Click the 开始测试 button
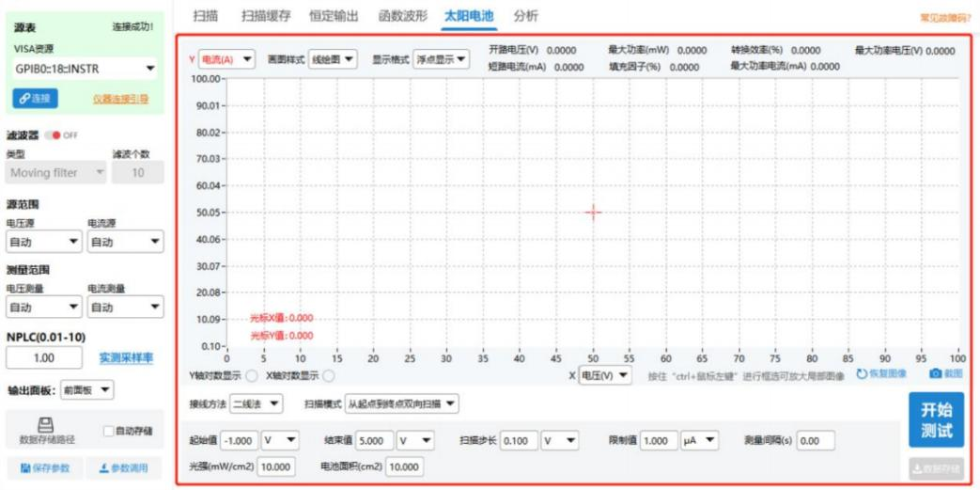 tap(936, 419)
